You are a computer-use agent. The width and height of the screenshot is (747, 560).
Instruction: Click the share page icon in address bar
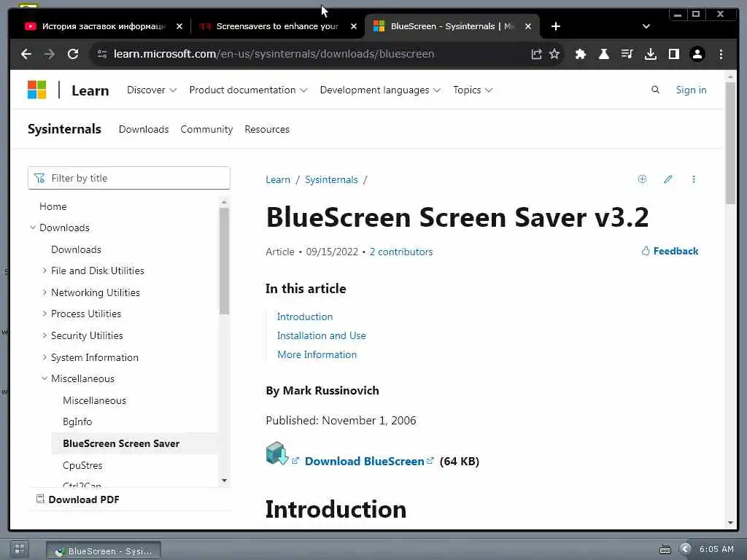tap(536, 54)
